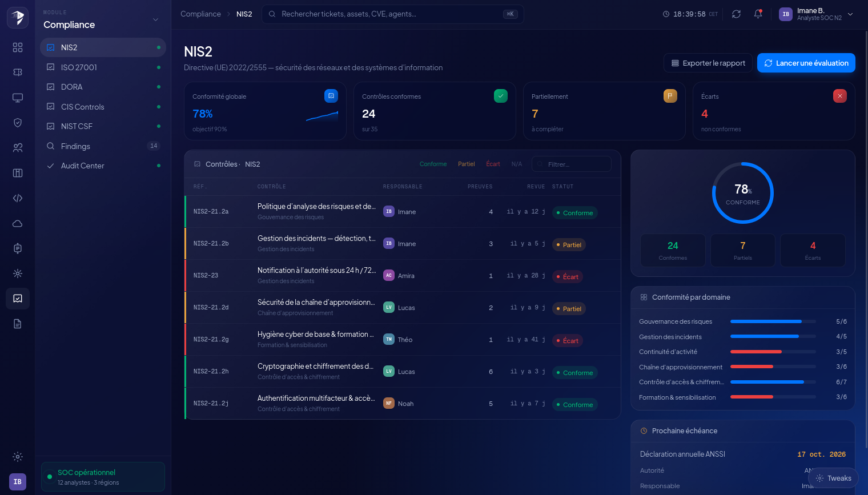Open CIS Controls framework

coord(103,107)
